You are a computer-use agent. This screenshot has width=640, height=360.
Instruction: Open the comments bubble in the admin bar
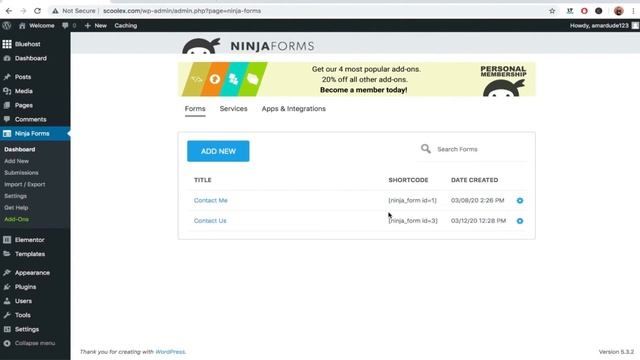pos(69,25)
